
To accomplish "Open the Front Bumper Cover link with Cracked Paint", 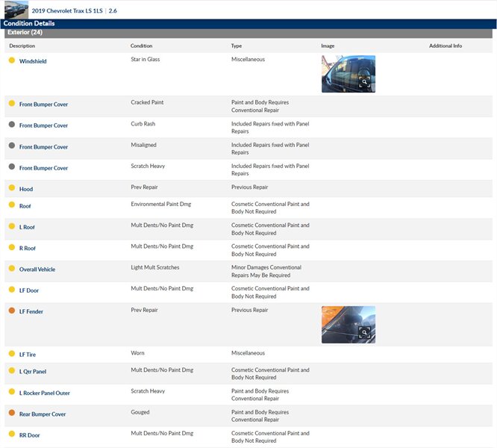I will 43,105.
